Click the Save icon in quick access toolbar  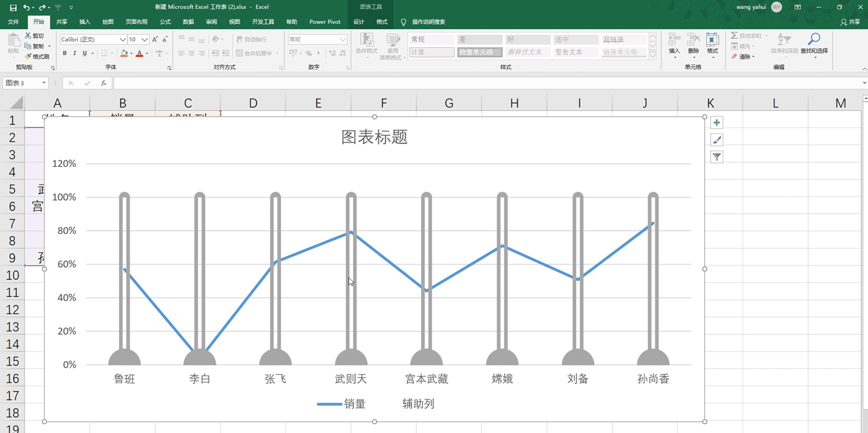pyautogui.click(x=13, y=7)
